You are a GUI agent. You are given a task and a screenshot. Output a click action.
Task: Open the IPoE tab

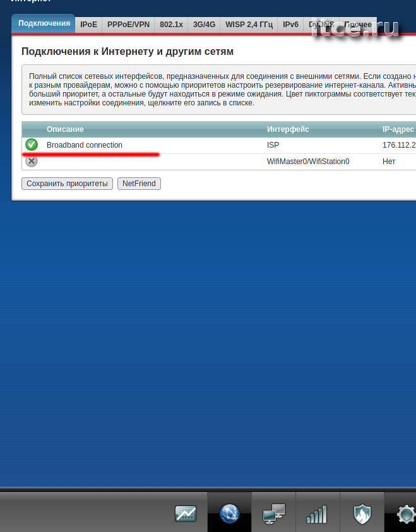point(88,25)
